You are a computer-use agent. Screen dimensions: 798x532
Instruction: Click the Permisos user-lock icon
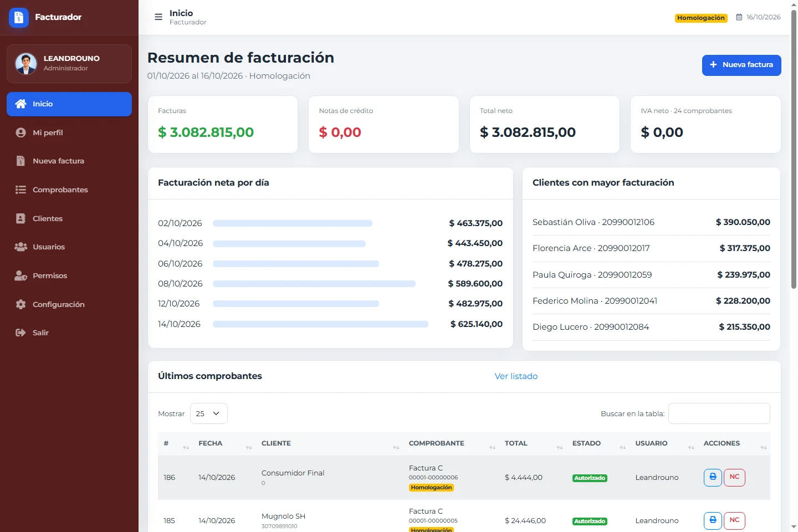point(21,275)
